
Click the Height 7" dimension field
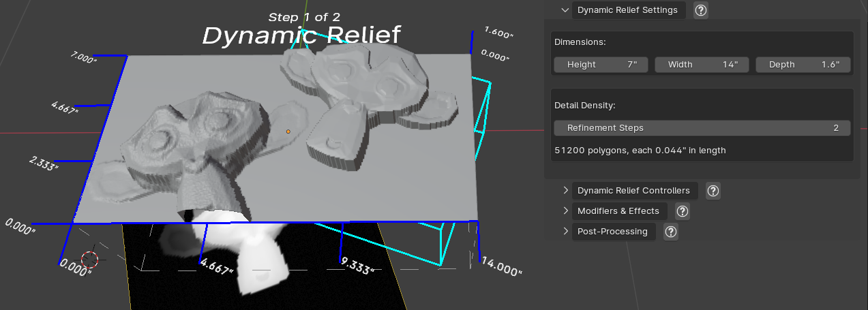click(x=601, y=65)
